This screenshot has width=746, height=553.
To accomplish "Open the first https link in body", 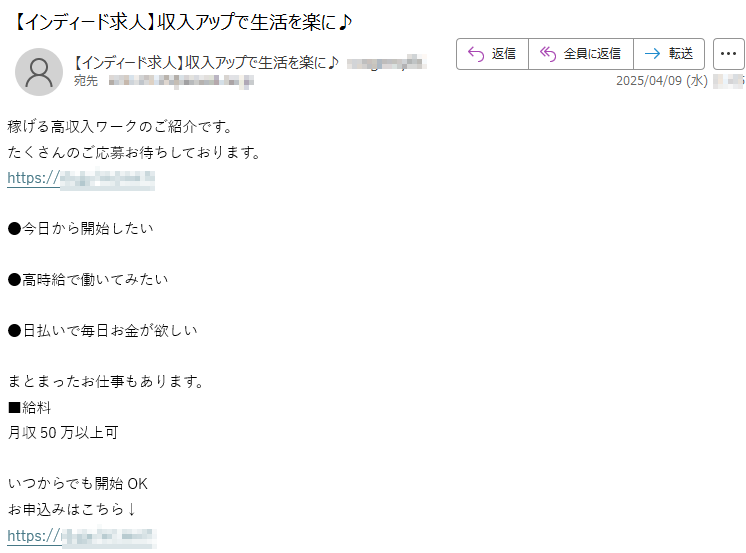I will [81, 178].
